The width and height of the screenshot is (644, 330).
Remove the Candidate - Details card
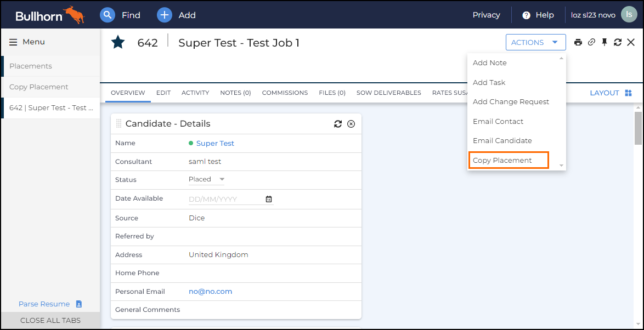click(351, 124)
